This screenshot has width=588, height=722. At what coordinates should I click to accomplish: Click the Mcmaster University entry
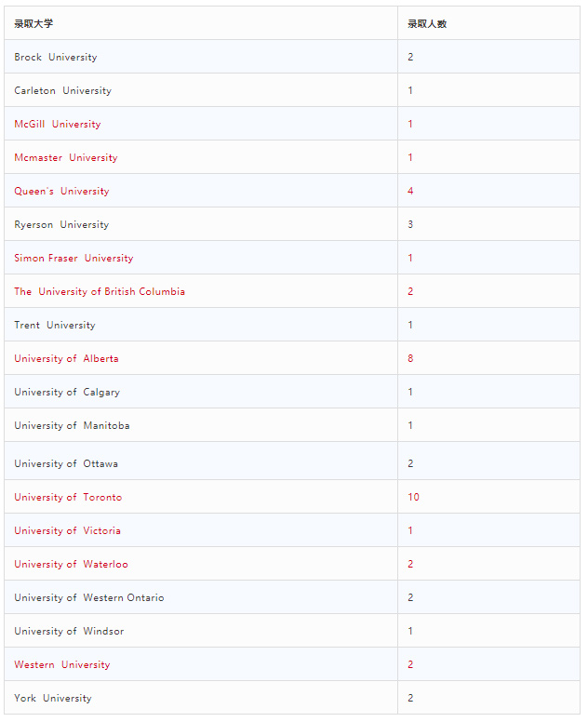[66, 157]
